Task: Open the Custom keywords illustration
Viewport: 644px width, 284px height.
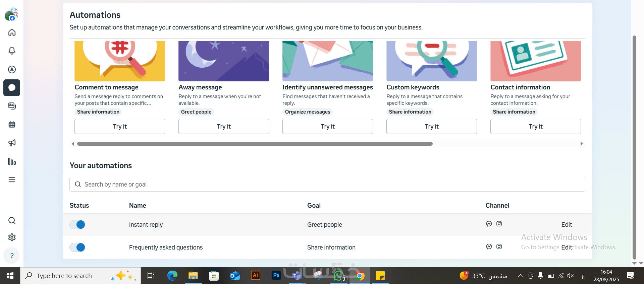Action: tap(432, 61)
